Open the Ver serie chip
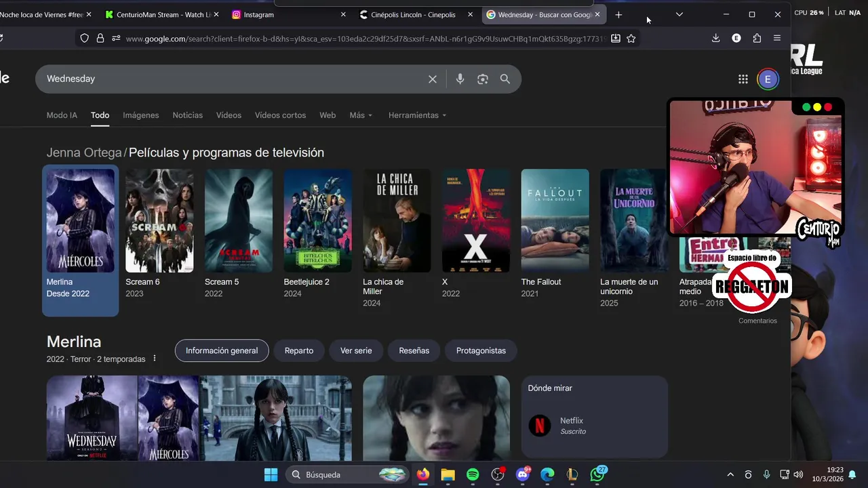868x488 pixels. click(x=356, y=350)
